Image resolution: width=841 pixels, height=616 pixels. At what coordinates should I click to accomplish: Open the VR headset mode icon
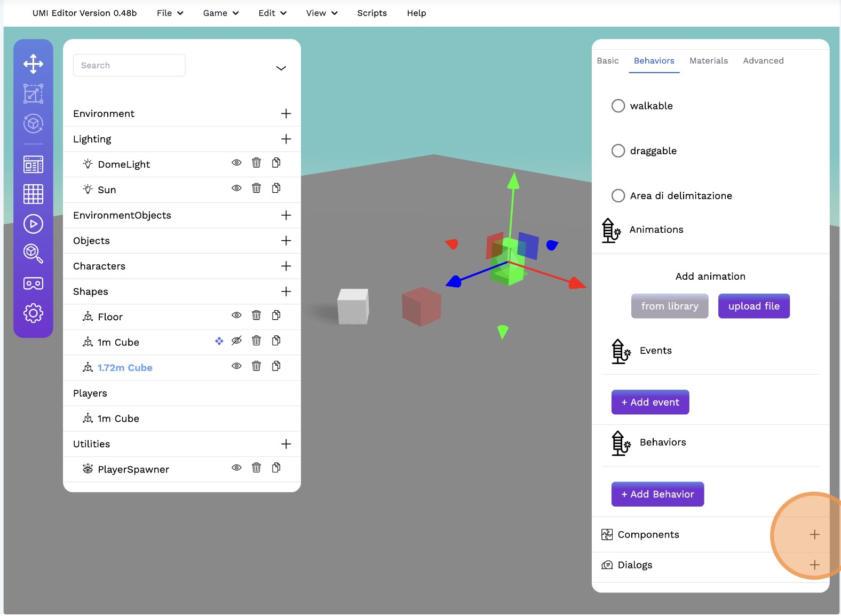click(x=33, y=283)
